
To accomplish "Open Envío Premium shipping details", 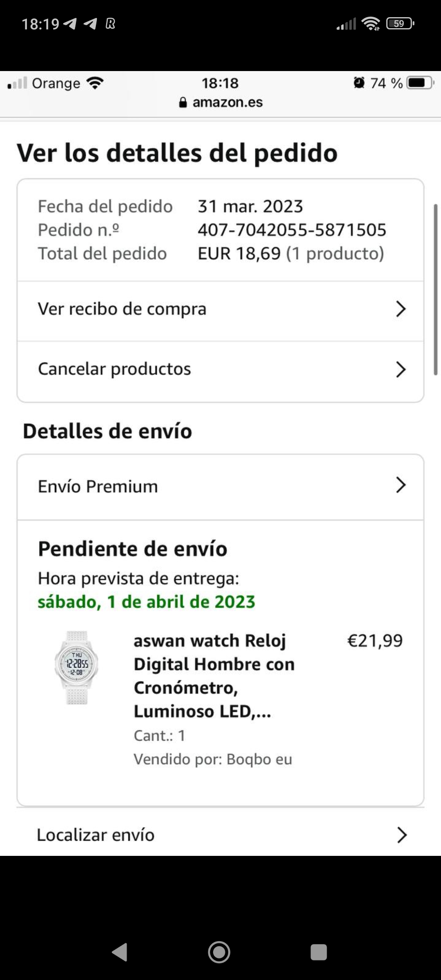I will click(x=98, y=486).
